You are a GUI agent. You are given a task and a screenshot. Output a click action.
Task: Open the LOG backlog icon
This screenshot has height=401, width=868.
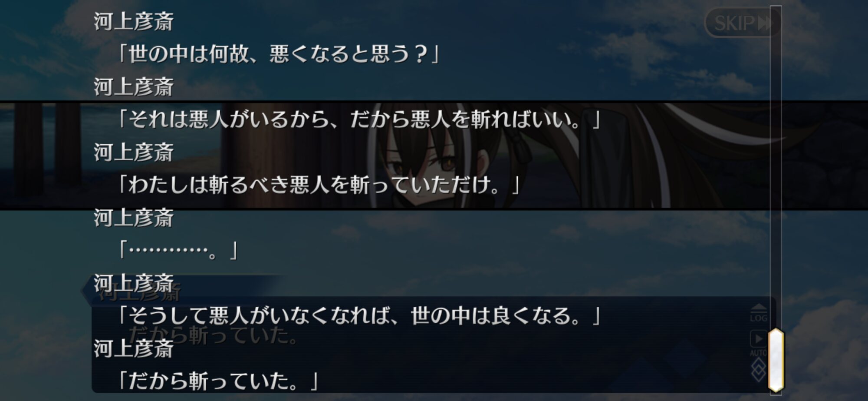[758, 313]
